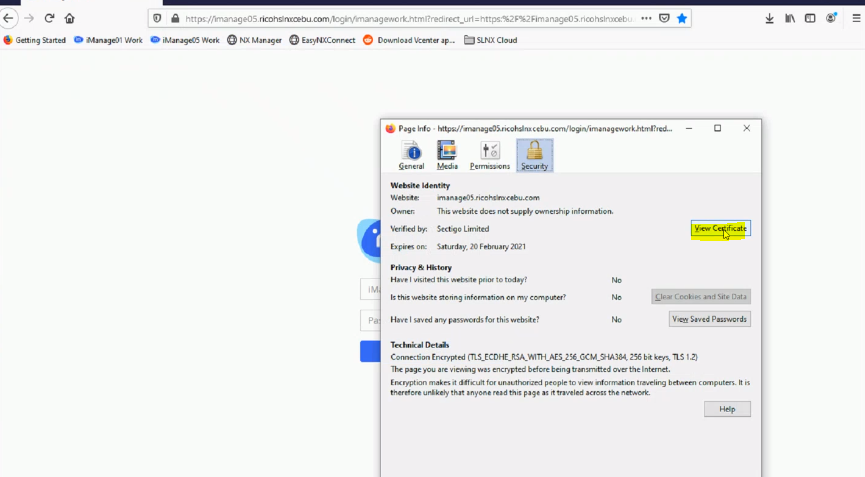Click the forward navigation arrow
Image resolution: width=865 pixels, height=477 pixels.
[x=29, y=18]
